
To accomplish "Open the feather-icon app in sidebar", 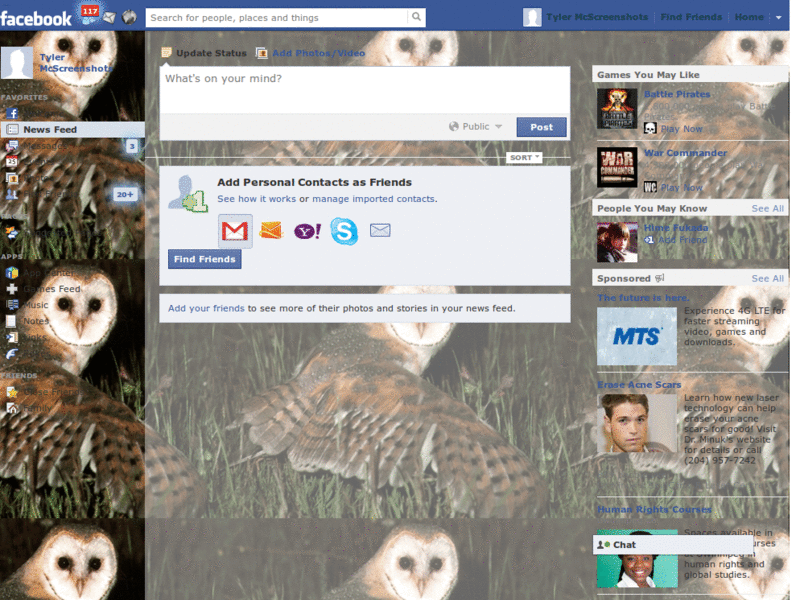I will (x=12, y=354).
